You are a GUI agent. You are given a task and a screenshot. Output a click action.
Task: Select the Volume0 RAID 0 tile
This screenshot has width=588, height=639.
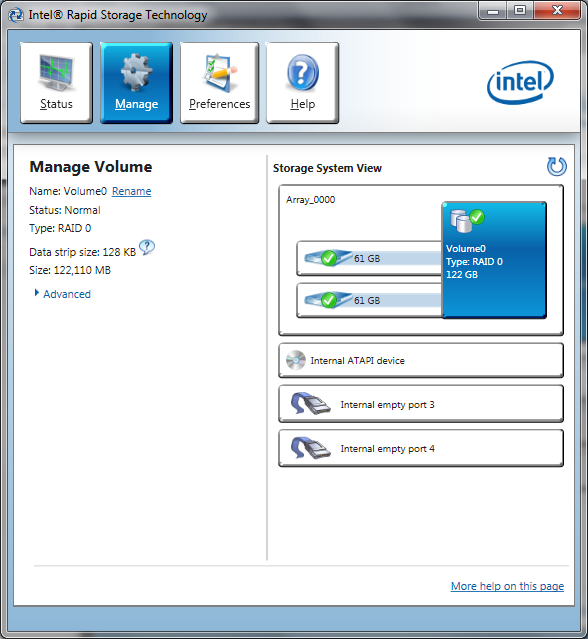click(494, 260)
